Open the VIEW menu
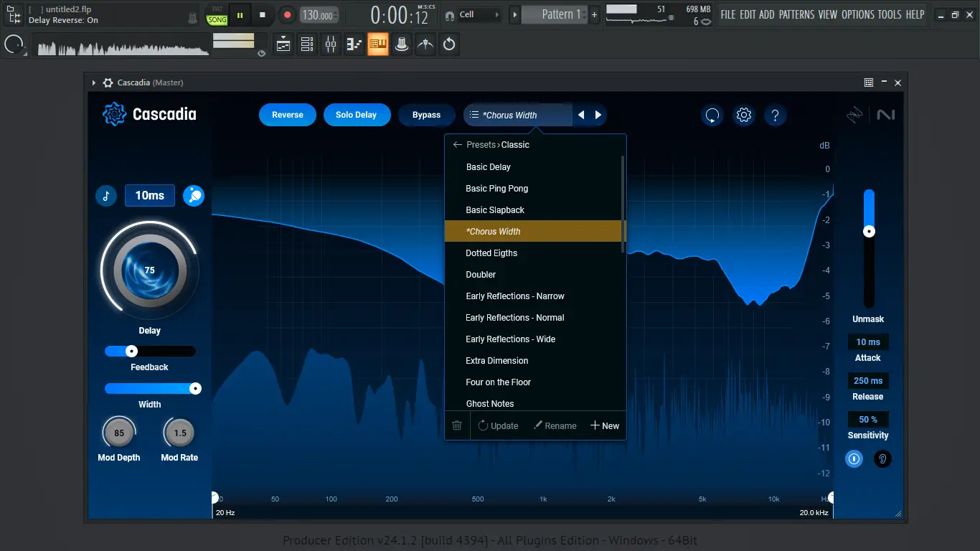 click(828, 14)
